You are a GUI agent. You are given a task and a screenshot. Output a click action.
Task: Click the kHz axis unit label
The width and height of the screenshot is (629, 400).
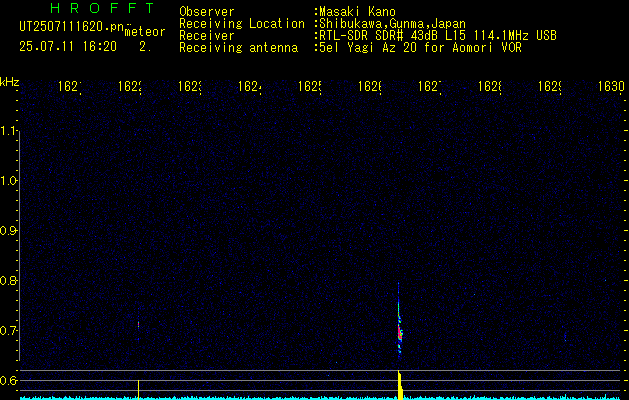9,82
